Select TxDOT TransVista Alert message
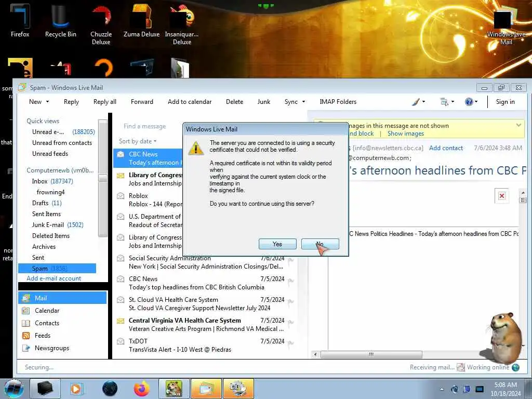532x399 pixels. [205, 345]
